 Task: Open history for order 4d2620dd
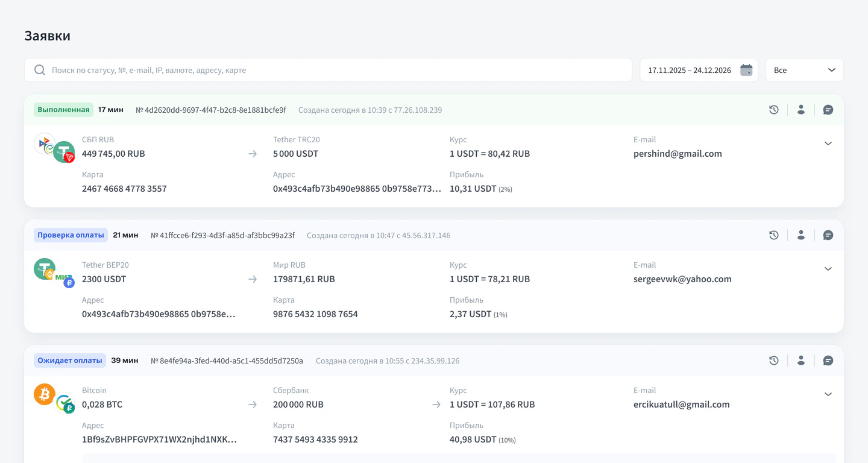774,110
